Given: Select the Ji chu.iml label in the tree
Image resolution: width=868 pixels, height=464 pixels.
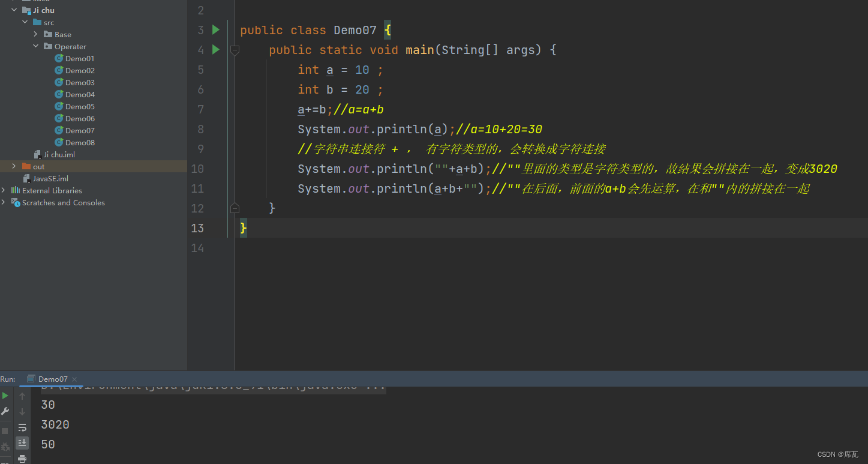Looking at the screenshot, I should (x=59, y=154).
